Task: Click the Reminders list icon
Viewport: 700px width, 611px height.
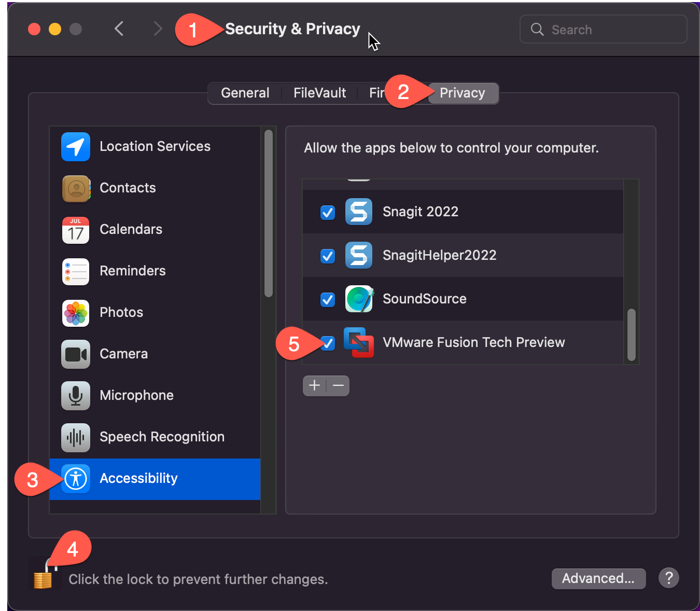Action: (76, 271)
